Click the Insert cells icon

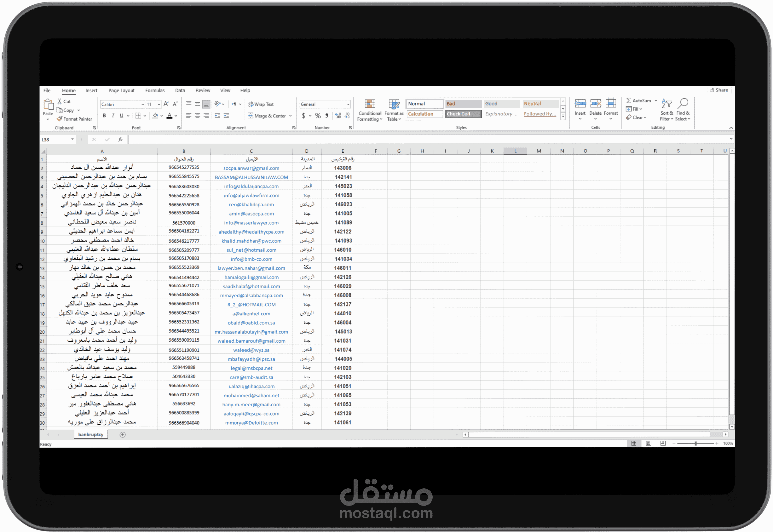[580, 104]
